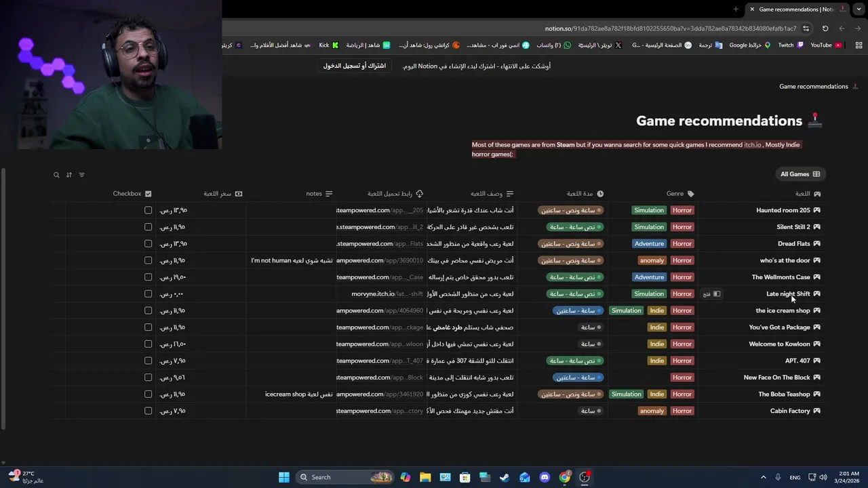Image resolution: width=868 pixels, height=488 pixels.
Task: Check the box for The Wellmonts Case
Action: pos(148,277)
